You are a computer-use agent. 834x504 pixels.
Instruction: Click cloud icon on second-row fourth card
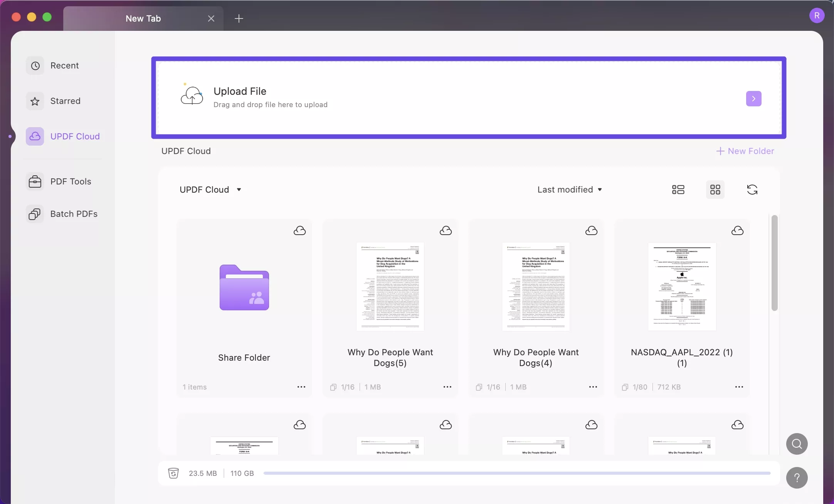point(737,425)
